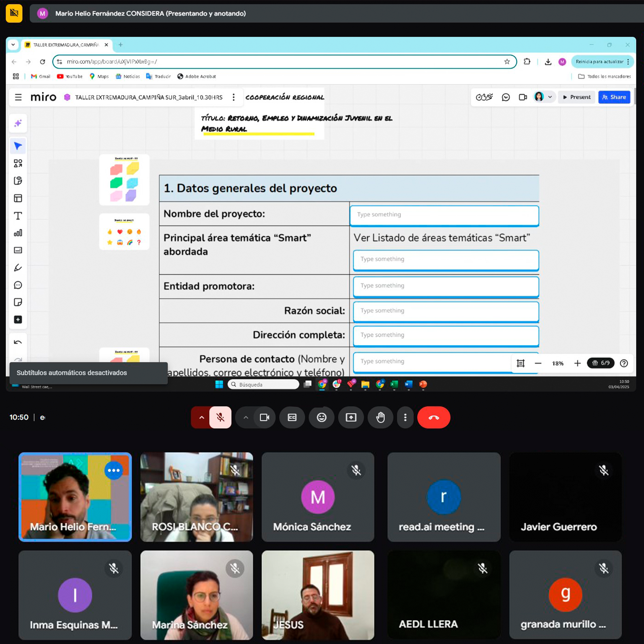Open more options in Meet controls
The image size is (644, 644).
point(405,417)
